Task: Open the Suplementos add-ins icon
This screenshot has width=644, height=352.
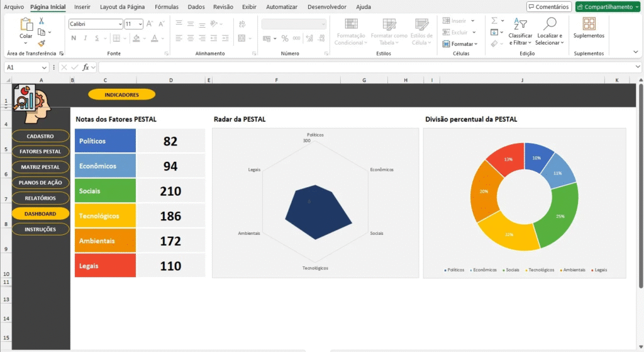Action: coord(589,25)
